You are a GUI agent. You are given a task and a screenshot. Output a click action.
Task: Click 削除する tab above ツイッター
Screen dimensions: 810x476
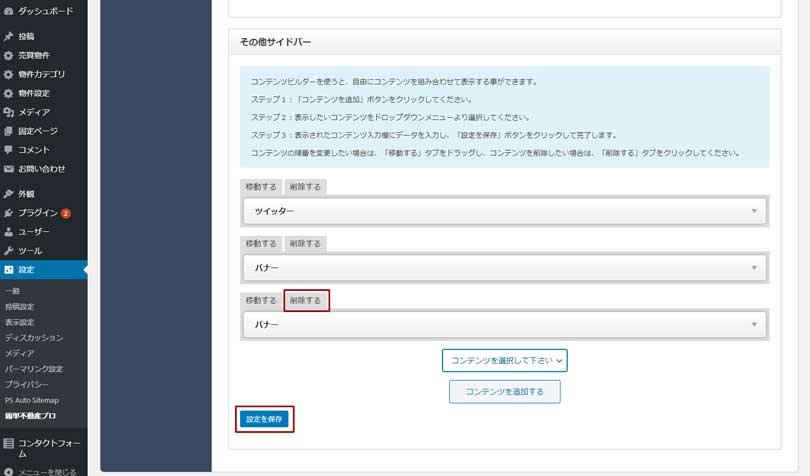click(304, 187)
